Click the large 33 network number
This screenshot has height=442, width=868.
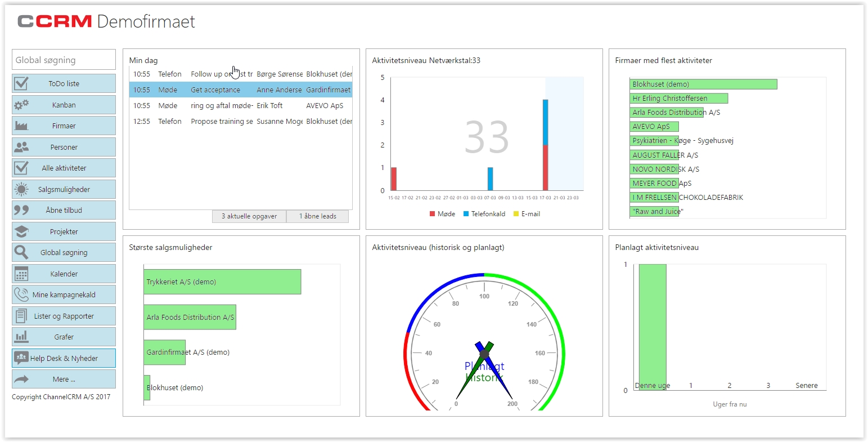point(487,137)
